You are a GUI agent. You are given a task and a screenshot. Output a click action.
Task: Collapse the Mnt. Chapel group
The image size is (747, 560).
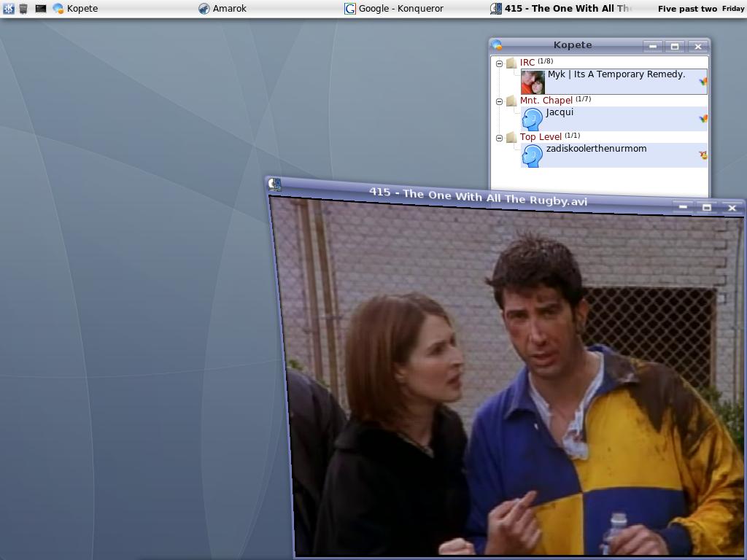pos(499,101)
